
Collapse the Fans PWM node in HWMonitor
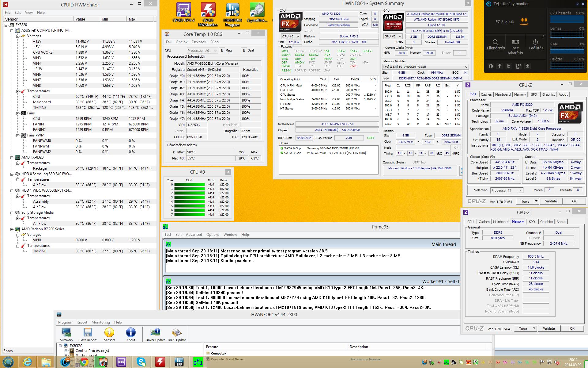pyautogui.click(x=18, y=135)
